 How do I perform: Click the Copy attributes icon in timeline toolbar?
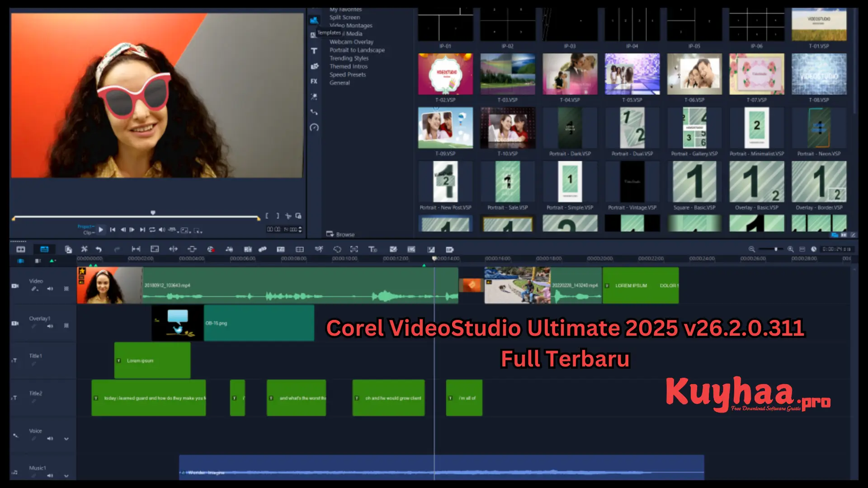(68, 249)
